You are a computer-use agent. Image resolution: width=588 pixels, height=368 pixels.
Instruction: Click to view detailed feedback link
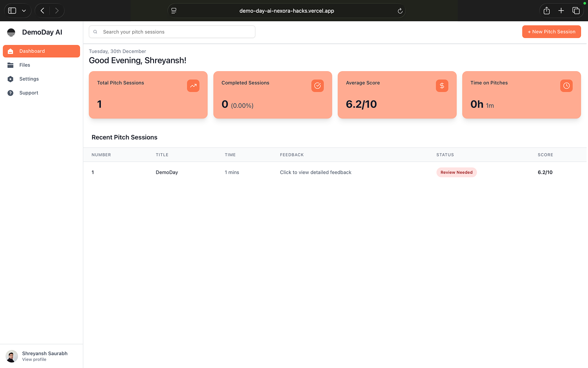(x=316, y=173)
